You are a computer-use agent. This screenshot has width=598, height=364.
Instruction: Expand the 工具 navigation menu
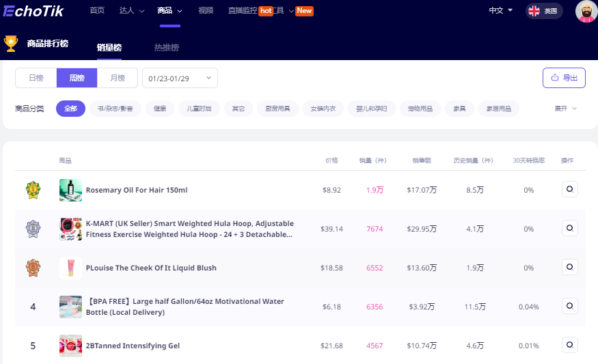click(284, 11)
